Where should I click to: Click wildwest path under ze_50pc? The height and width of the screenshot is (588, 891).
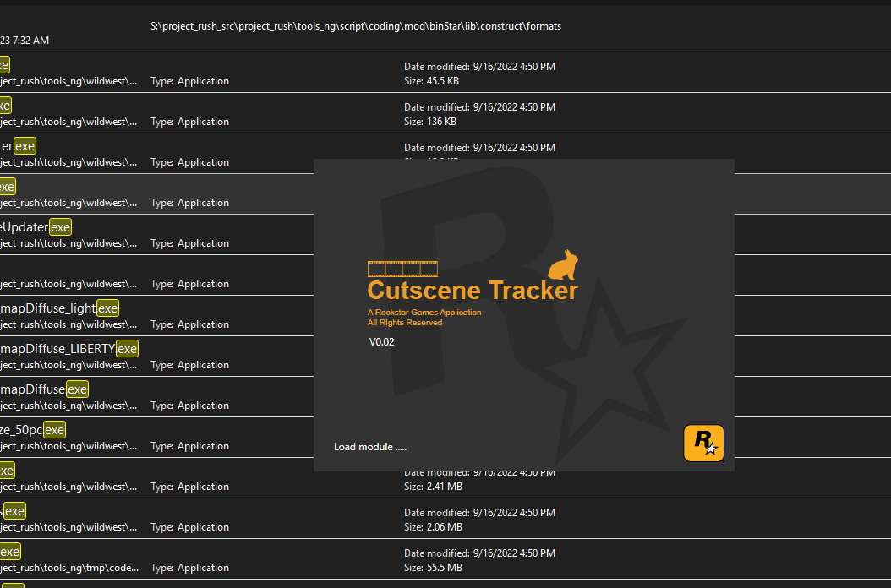(x=68, y=446)
